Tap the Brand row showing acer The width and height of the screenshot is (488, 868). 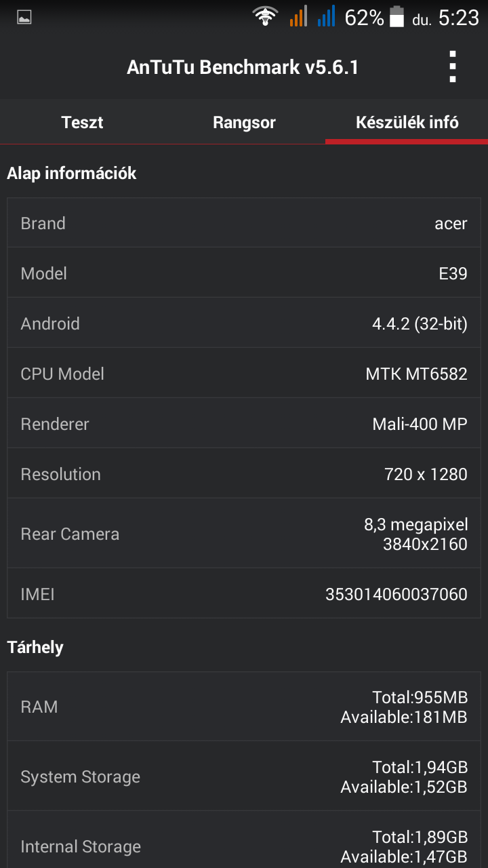click(244, 223)
